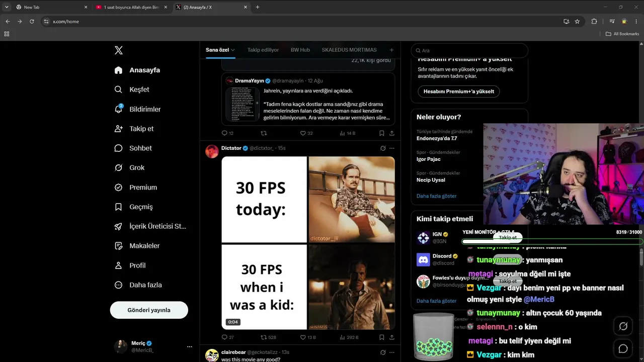Switch to Takip ediliyor tab
Image resolution: width=644 pixels, height=362 pixels.
263,50
